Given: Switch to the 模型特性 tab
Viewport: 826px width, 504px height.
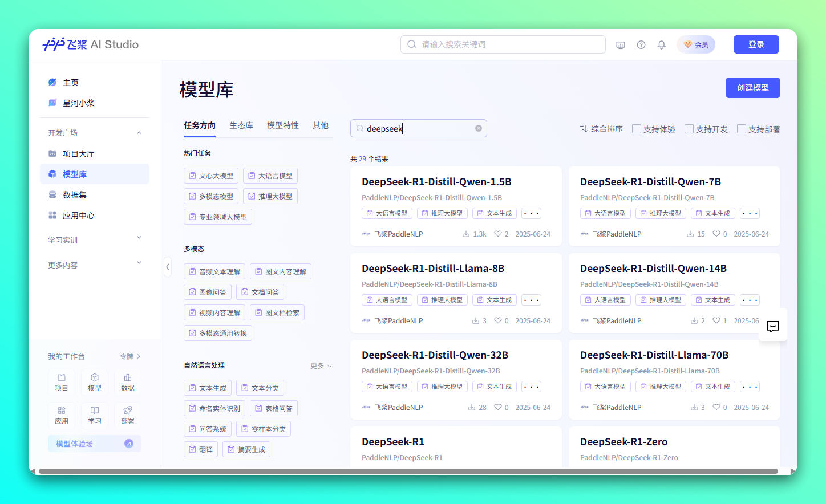Looking at the screenshot, I should (x=283, y=125).
